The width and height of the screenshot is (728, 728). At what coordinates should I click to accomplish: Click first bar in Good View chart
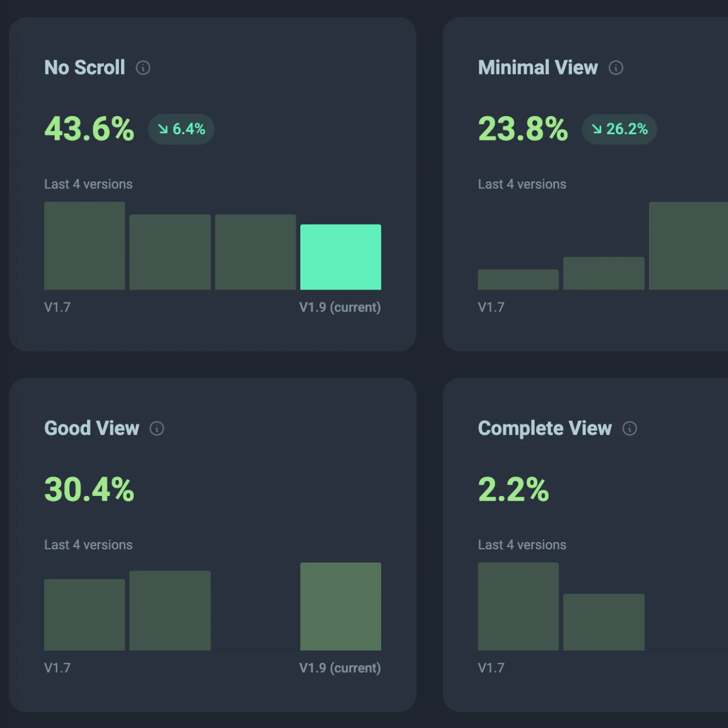pyautogui.click(x=85, y=615)
